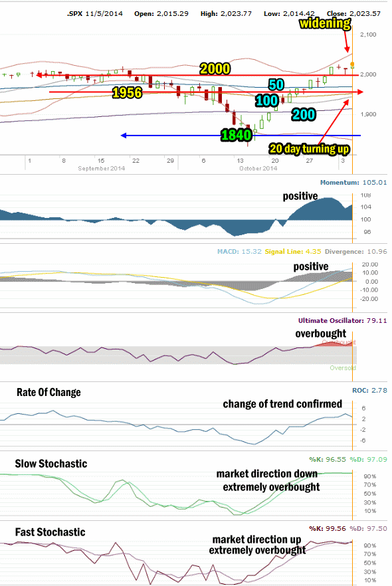This screenshot has height=586, width=392.
Task: Click the Oversold label in oscillator panel
Action: 343,368
